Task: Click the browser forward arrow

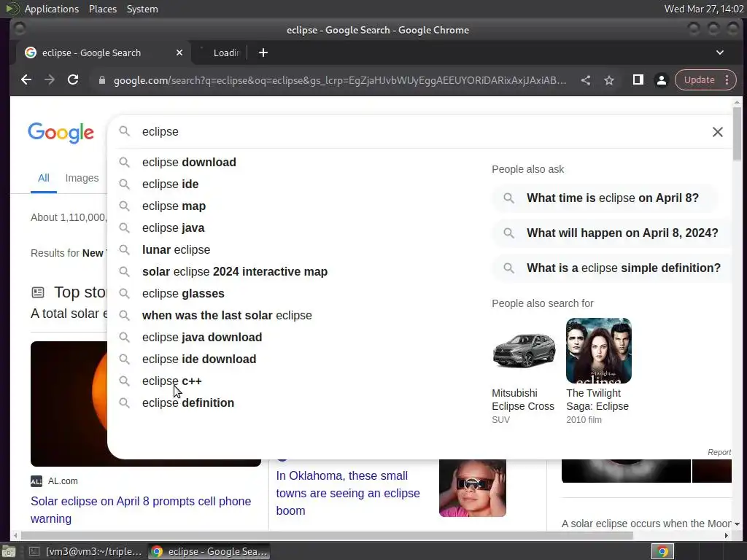Action: coord(50,80)
